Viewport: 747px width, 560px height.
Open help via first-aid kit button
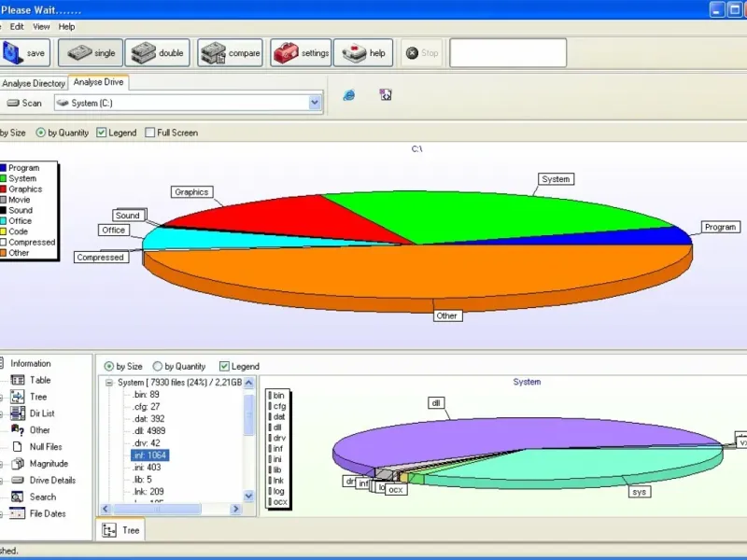363,53
